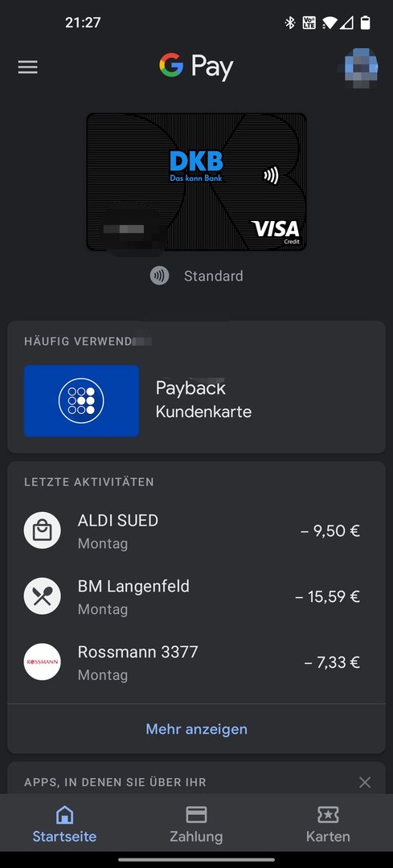Tap the contactless symbol next to Standard
Screen dimensions: 393x868
(159, 276)
